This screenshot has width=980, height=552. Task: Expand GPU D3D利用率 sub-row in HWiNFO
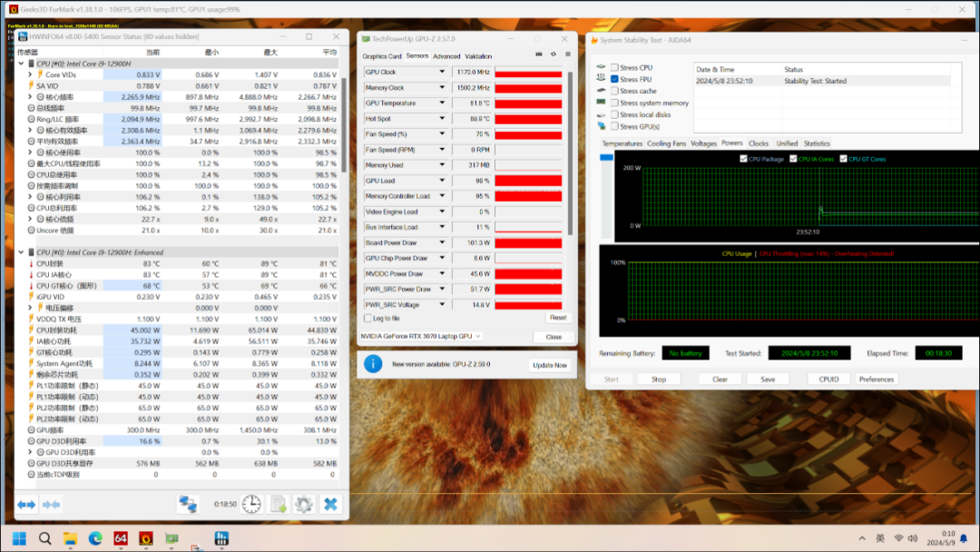point(30,452)
